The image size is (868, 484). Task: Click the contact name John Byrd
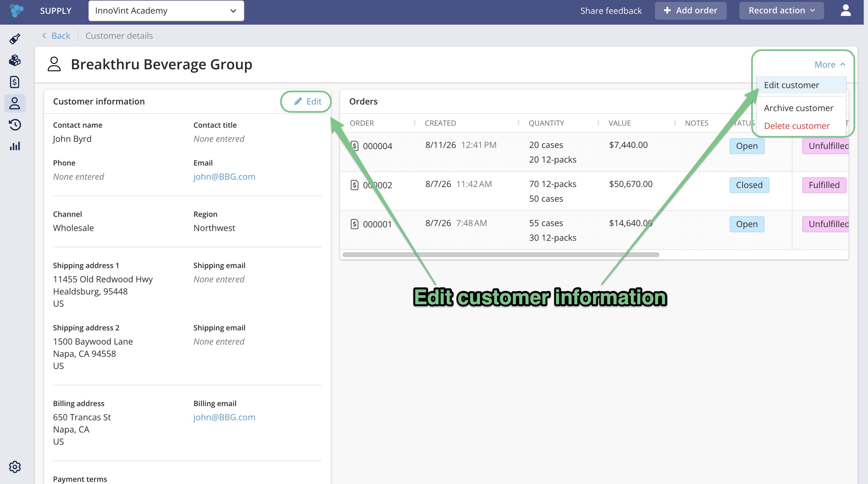point(72,139)
